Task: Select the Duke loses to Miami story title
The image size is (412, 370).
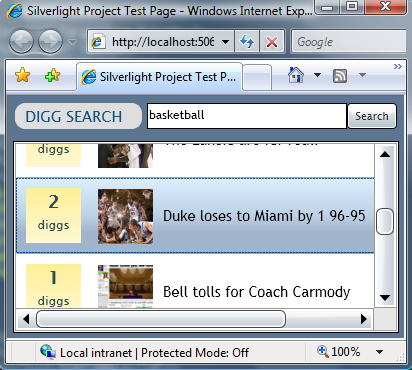Action: coord(264,216)
